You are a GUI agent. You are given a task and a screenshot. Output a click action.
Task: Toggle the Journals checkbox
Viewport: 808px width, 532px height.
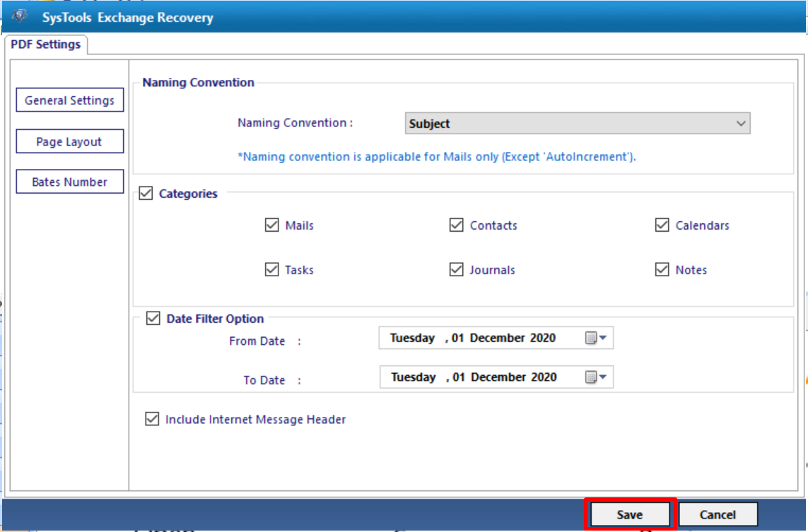click(456, 270)
